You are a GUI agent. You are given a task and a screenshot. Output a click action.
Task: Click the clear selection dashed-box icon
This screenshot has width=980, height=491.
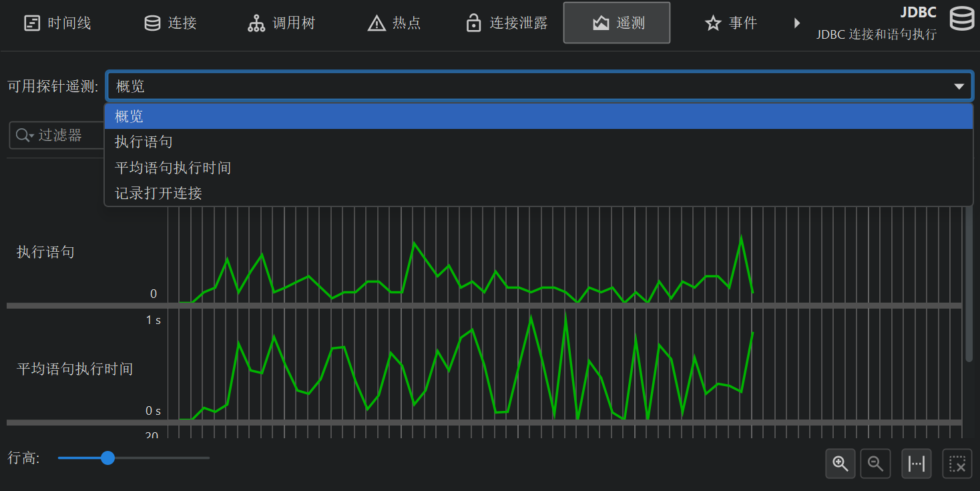point(957,464)
